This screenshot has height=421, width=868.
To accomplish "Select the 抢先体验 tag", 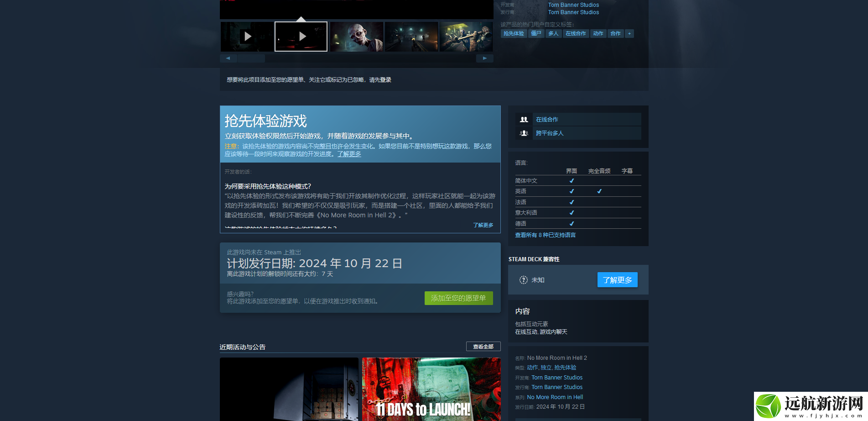I will [x=514, y=33].
